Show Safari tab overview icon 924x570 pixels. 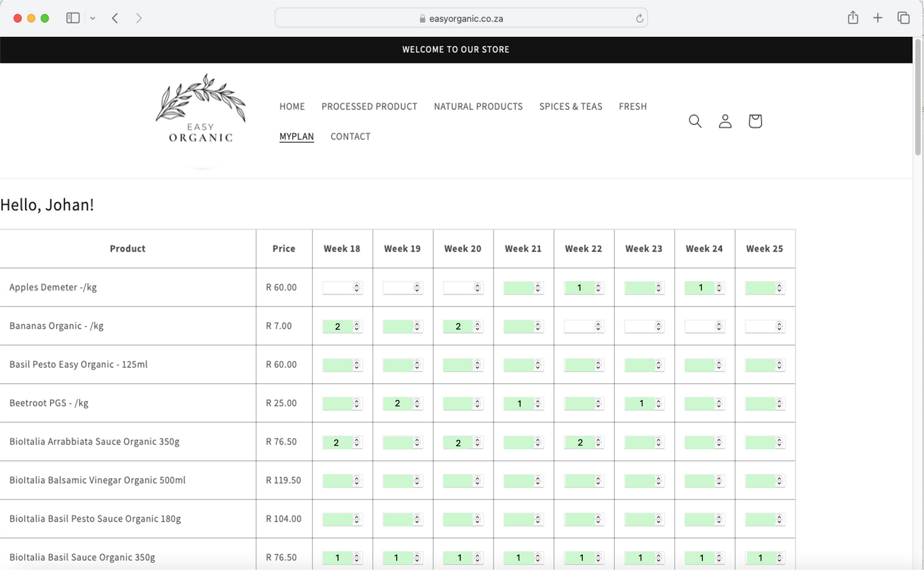(903, 18)
